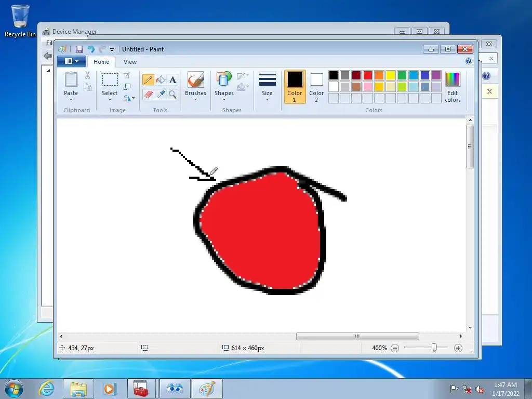
Task: Select the Color picker eyedropper tool
Action: tap(161, 94)
